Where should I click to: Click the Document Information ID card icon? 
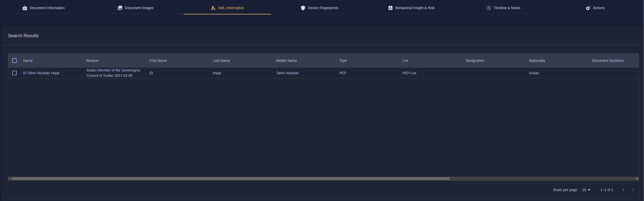[x=25, y=8]
